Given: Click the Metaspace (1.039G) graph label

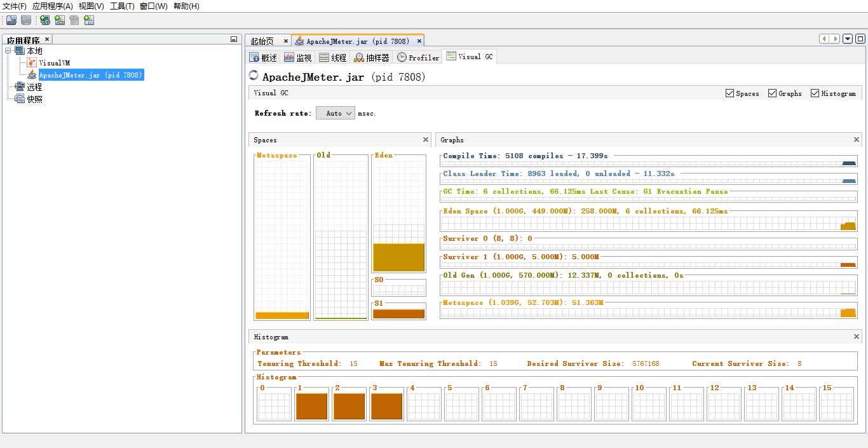Looking at the screenshot, I should (x=523, y=302).
